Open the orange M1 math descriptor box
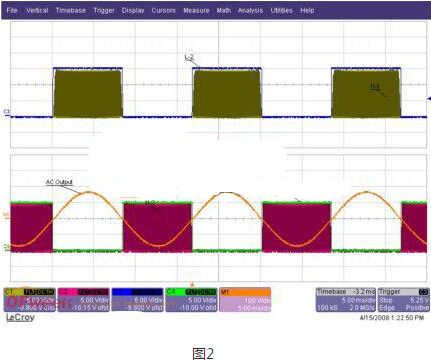Image resolution: width=431 pixels, height=362 pixels. pyautogui.click(x=245, y=300)
